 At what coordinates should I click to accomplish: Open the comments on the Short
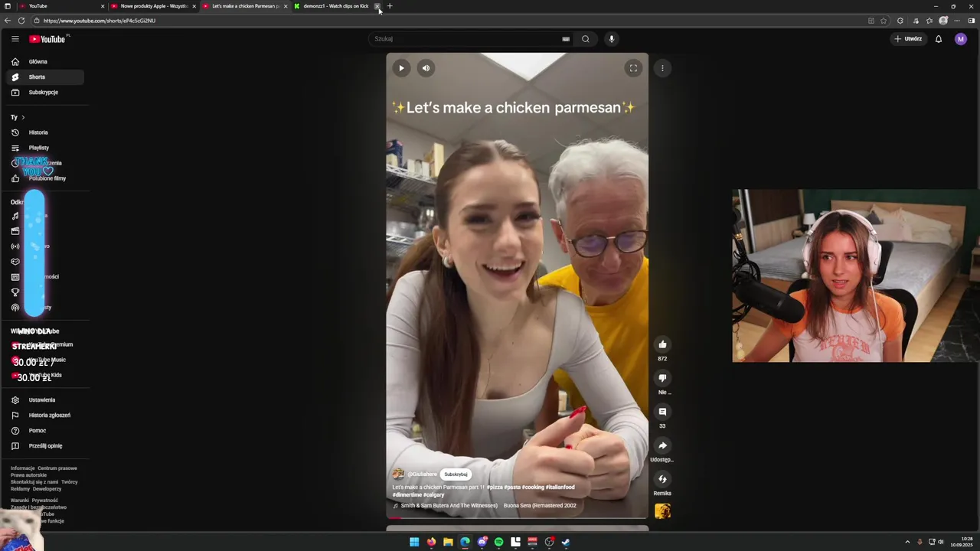662,412
